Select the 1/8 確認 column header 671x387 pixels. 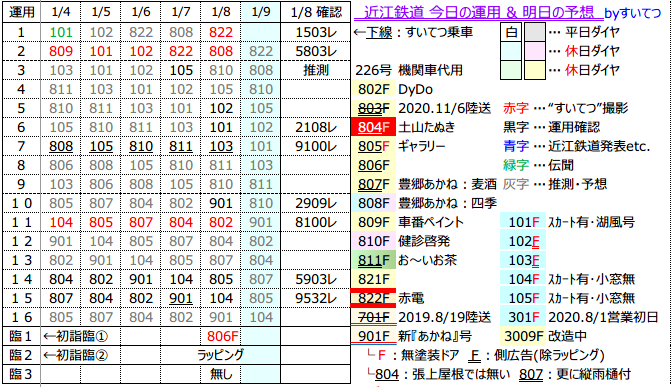click(316, 12)
